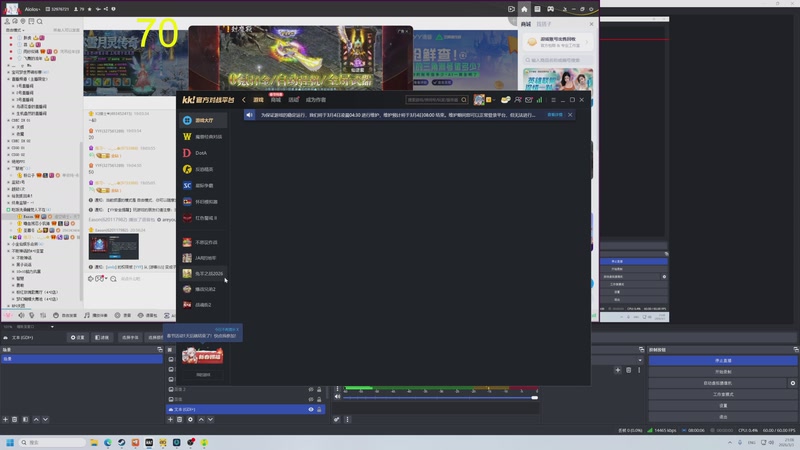Switch to KK 商城 tab
The width and height of the screenshot is (800, 450).
pyautogui.click(x=276, y=100)
